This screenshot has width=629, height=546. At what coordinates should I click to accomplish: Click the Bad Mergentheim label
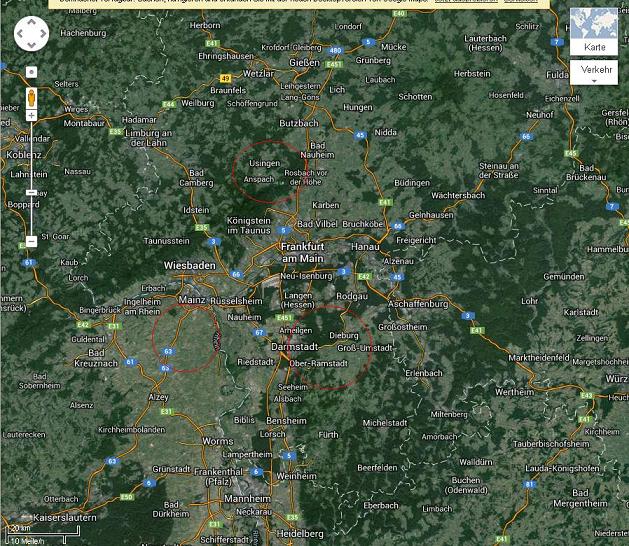point(580,498)
